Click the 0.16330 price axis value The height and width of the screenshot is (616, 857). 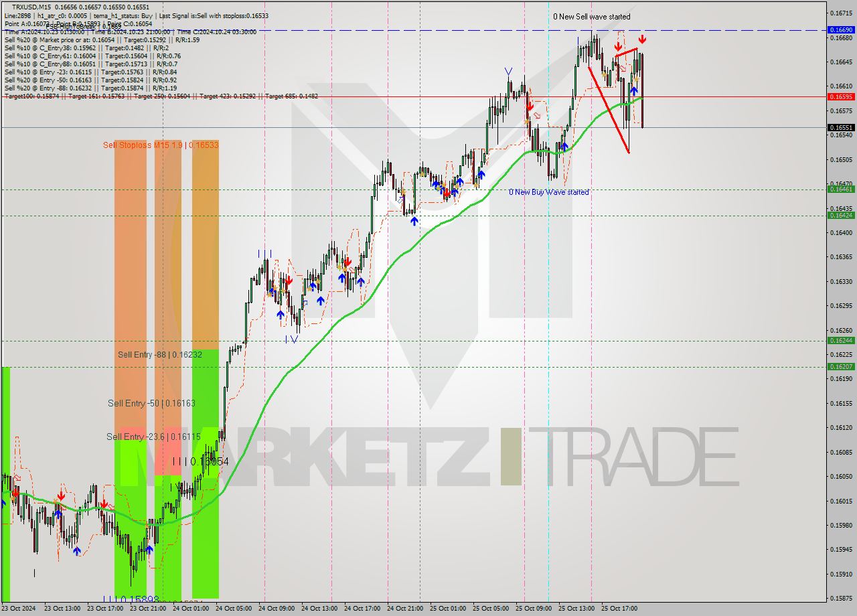point(841,281)
